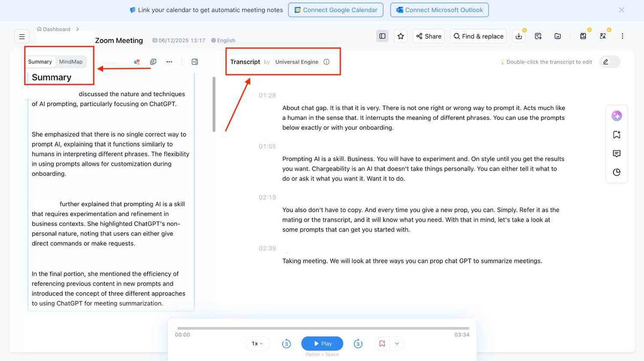Click the save icon in top toolbar

(583, 36)
